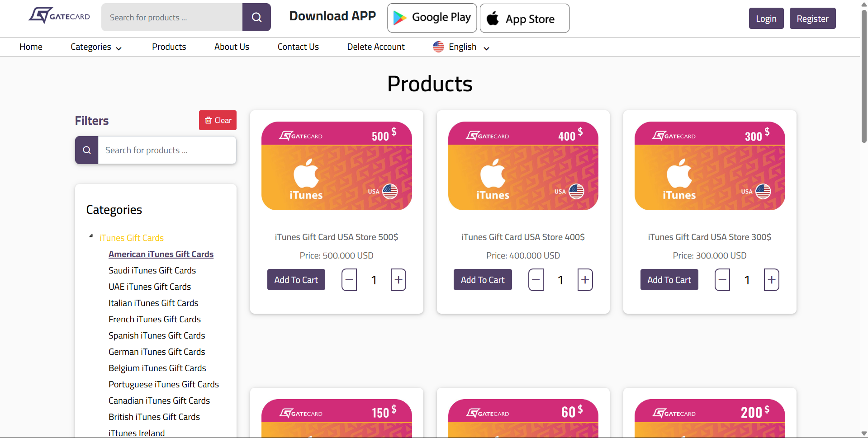The height and width of the screenshot is (438, 868).
Task: Open iTunes Gift Card USA Store 400$ title
Action: click(x=523, y=237)
